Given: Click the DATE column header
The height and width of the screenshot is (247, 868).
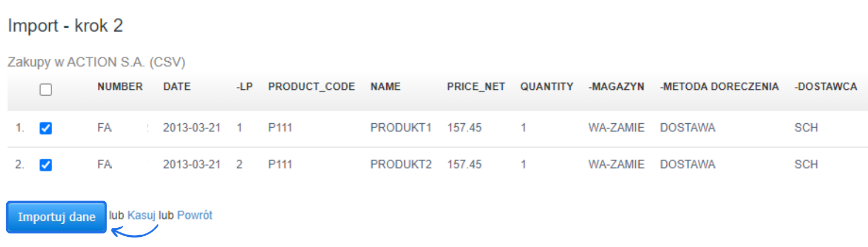Looking at the screenshot, I should [177, 87].
